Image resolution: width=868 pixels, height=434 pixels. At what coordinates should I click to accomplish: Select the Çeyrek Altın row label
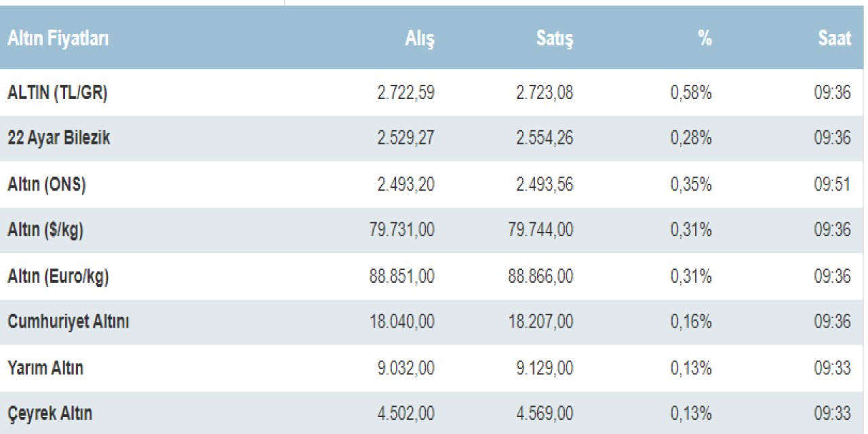50,414
